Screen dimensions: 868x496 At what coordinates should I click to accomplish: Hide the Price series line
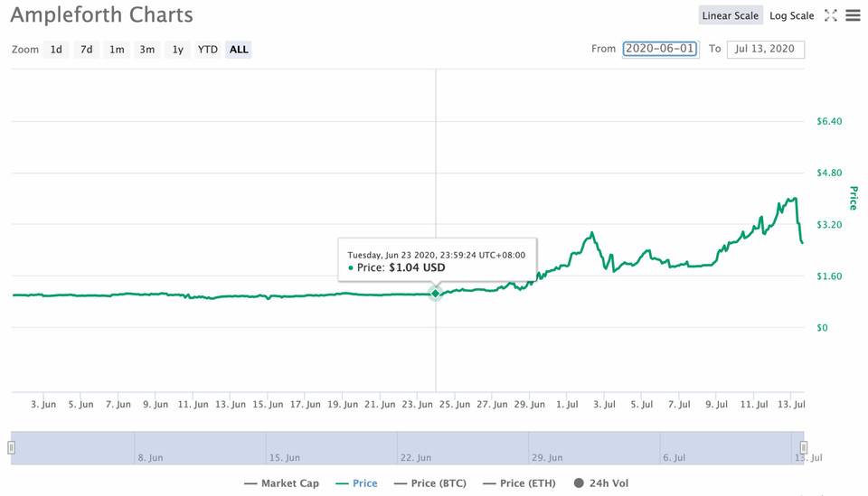click(x=355, y=483)
